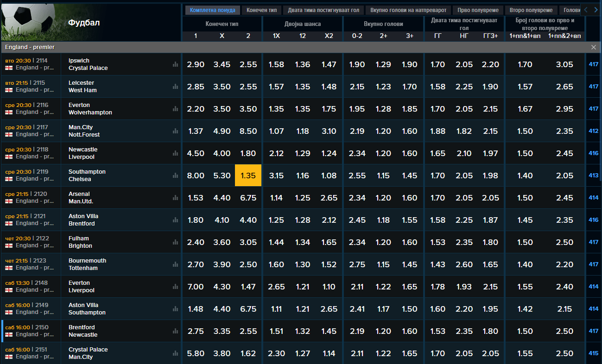
Task: Click the Фудбал sport header
Action: coord(84,23)
